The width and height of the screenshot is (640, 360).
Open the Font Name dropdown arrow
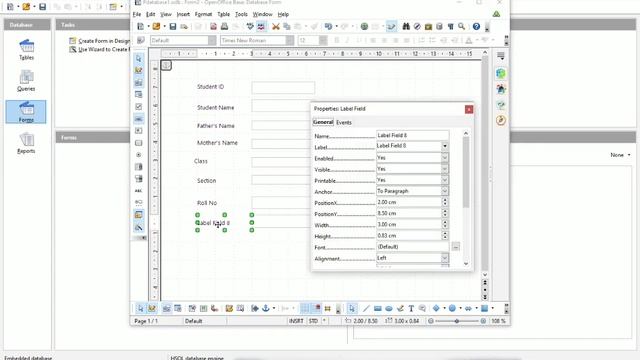pyautogui.click(x=289, y=40)
